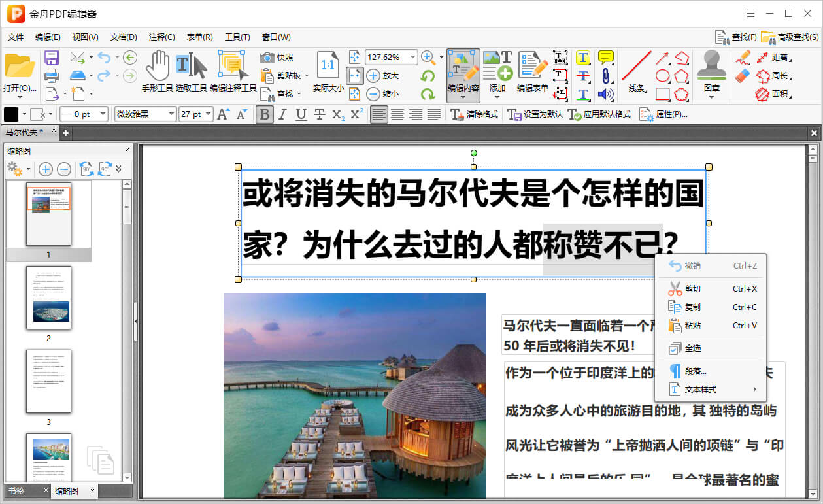823x504 pixels.
Task: Toggle Bold text formatting
Action: [x=264, y=114]
